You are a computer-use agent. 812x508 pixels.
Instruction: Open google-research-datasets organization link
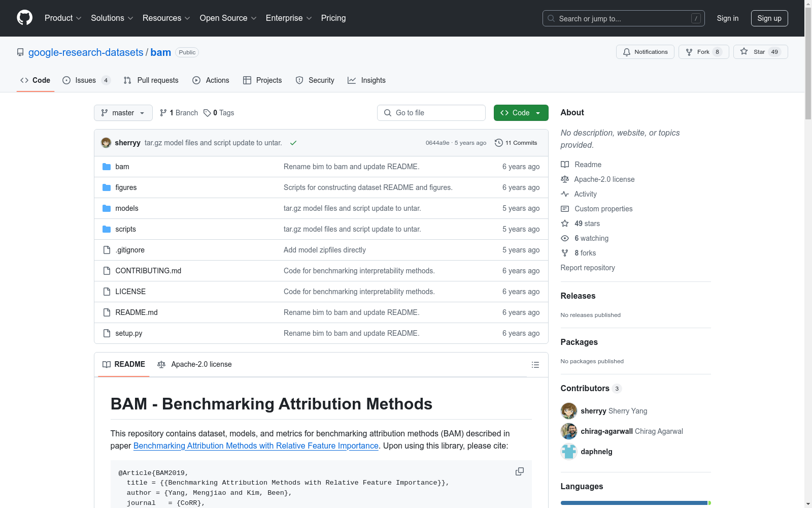86,52
